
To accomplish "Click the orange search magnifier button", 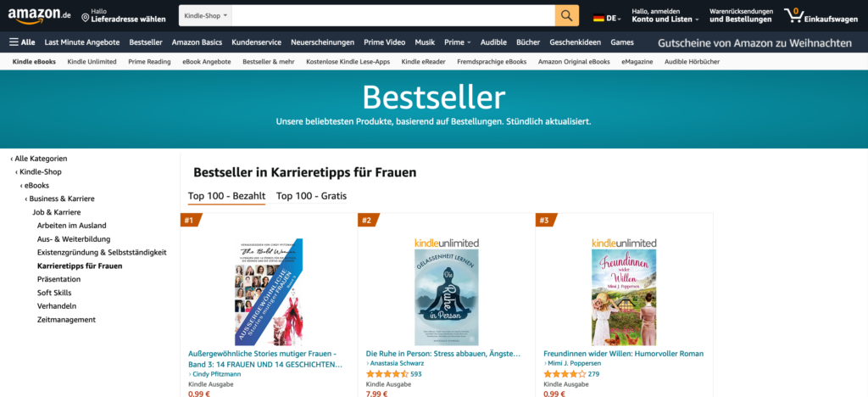I will point(567,15).
